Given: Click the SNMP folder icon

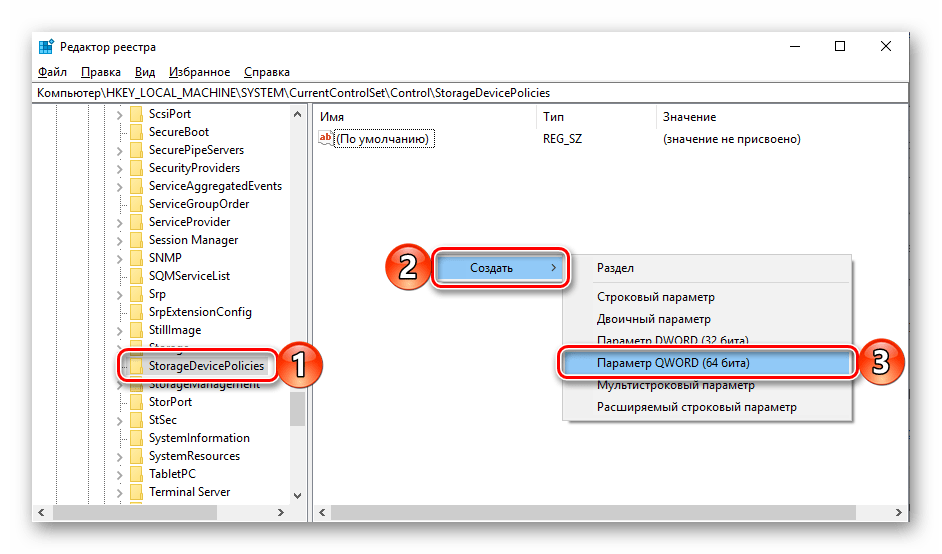Looking at the screenshot, I should (137, 258).
